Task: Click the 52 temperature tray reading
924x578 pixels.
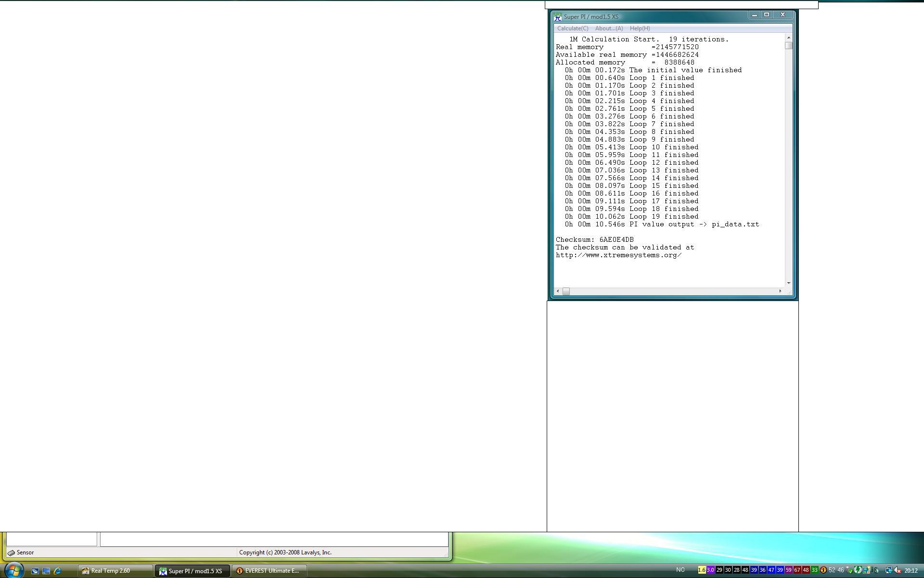Action: (x=832, y=570)
